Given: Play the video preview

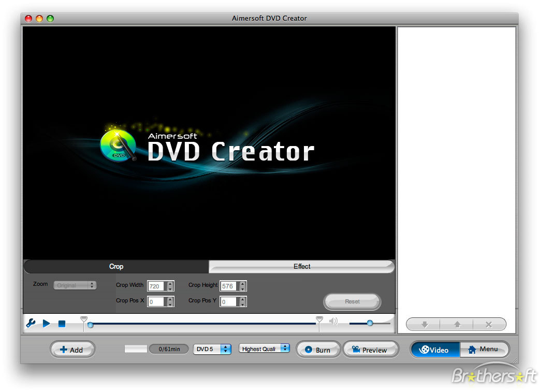Looking at the screenshot, I should coord(47,324).
